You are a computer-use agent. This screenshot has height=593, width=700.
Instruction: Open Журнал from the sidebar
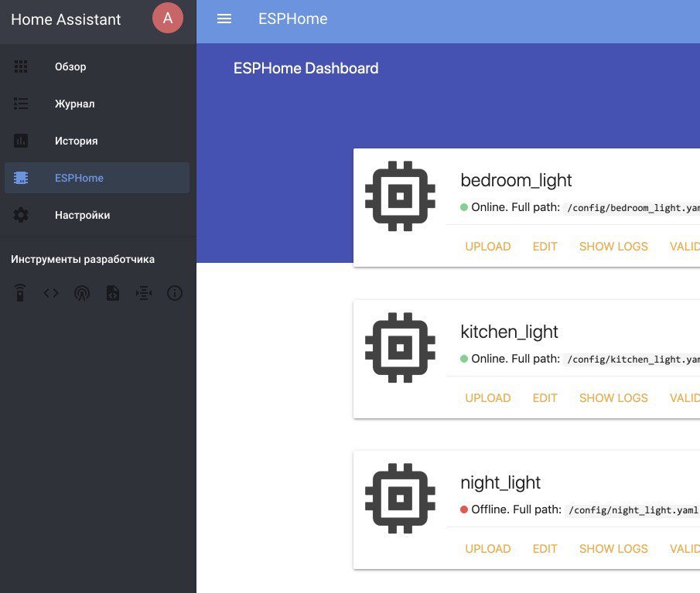pos(97,104)
